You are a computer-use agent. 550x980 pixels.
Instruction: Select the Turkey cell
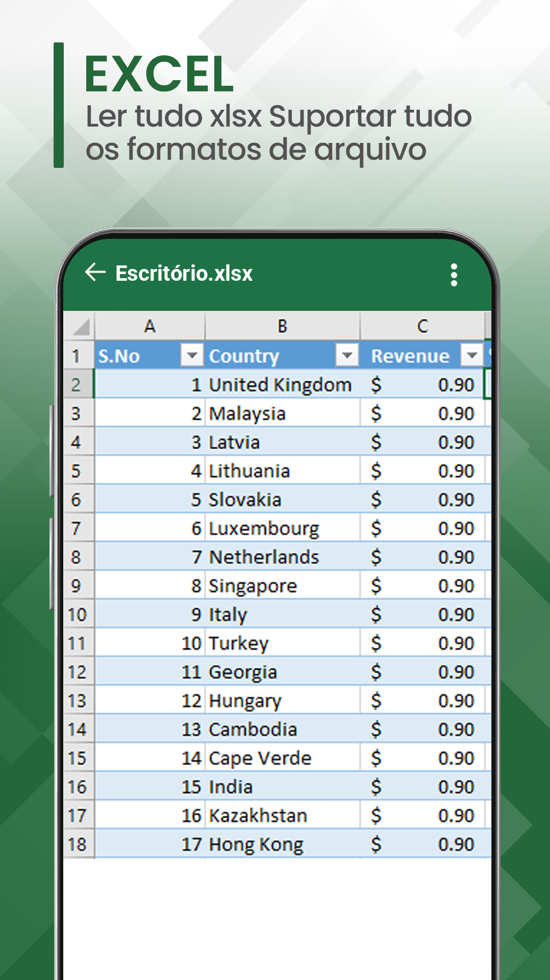coord(283,643)
